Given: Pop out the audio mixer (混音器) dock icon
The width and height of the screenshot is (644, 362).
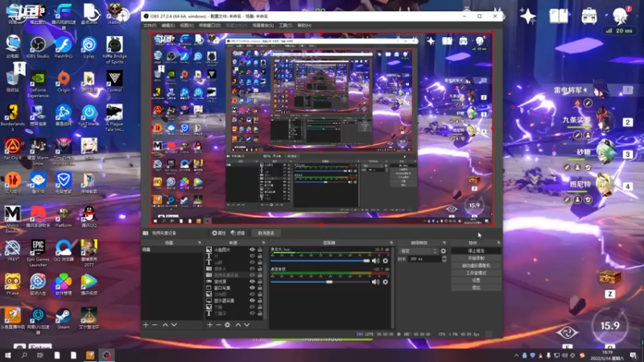Looking at the screenshot, I should pos(391,243).
